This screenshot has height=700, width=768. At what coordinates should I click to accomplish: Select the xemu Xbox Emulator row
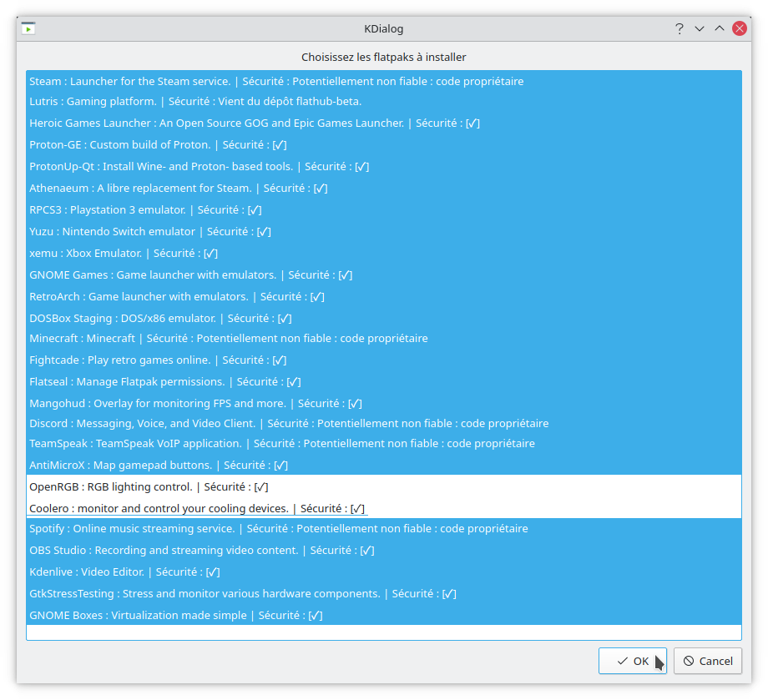(384, 253)
